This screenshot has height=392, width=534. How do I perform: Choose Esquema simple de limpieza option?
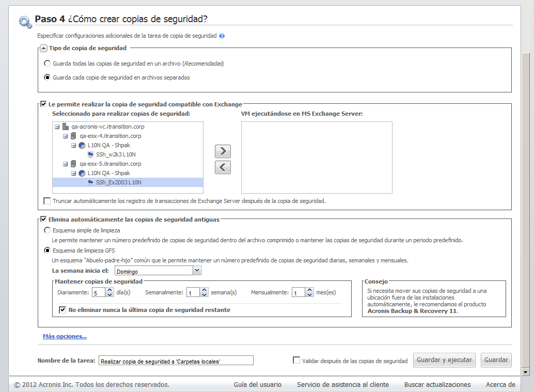tap(48, 230)
